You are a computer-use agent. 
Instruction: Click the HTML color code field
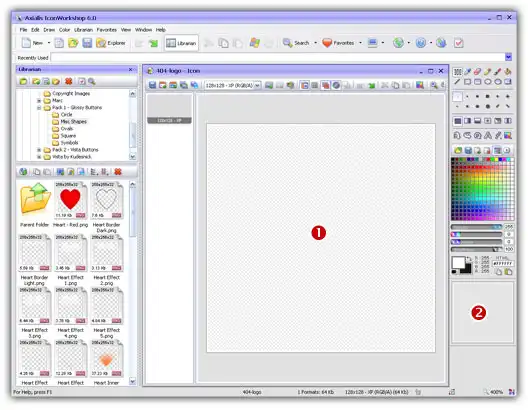pos(503,263)
